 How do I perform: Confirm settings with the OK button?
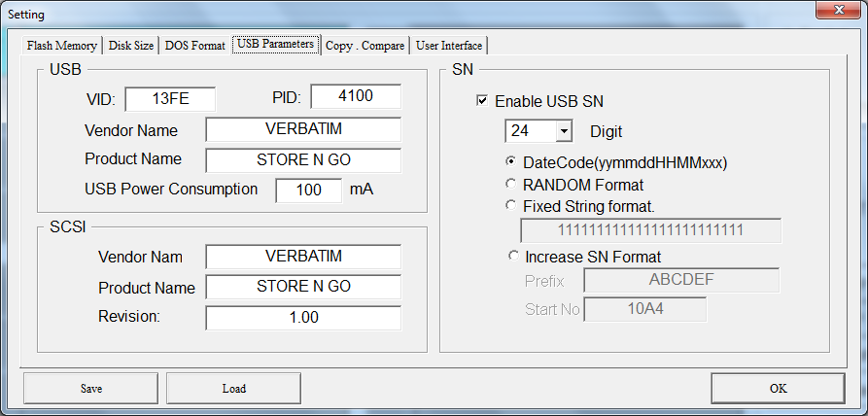[x=778, y=389]
